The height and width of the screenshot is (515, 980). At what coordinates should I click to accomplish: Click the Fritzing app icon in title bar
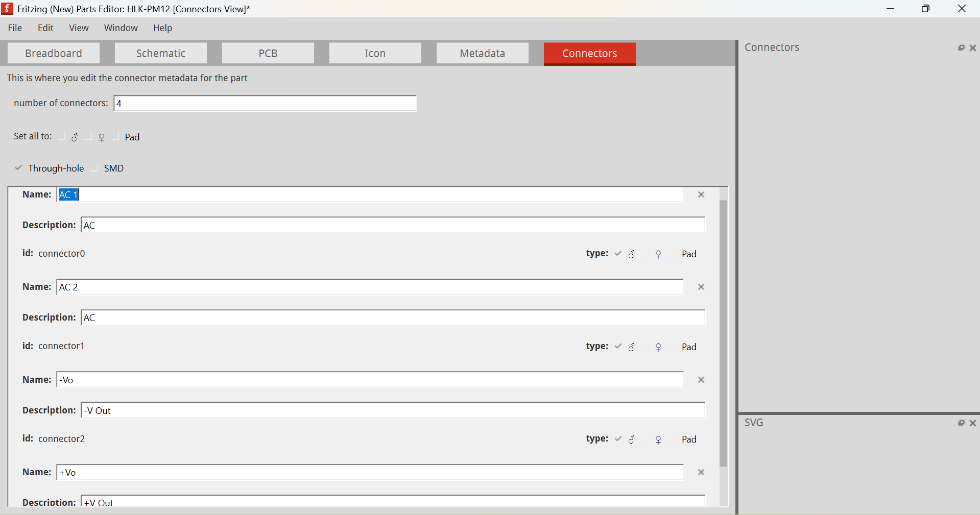pyautogui.click(x=8, y=9)
